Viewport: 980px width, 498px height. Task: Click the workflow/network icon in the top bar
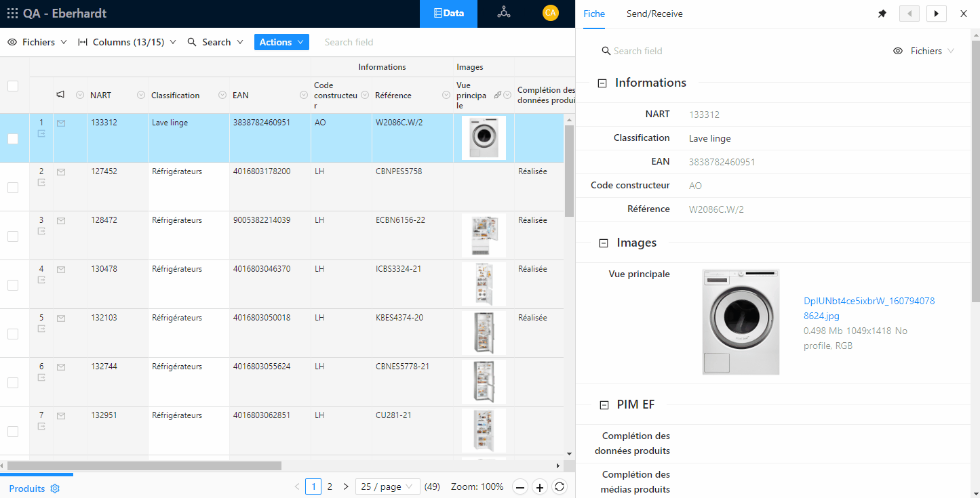point(502,13)
